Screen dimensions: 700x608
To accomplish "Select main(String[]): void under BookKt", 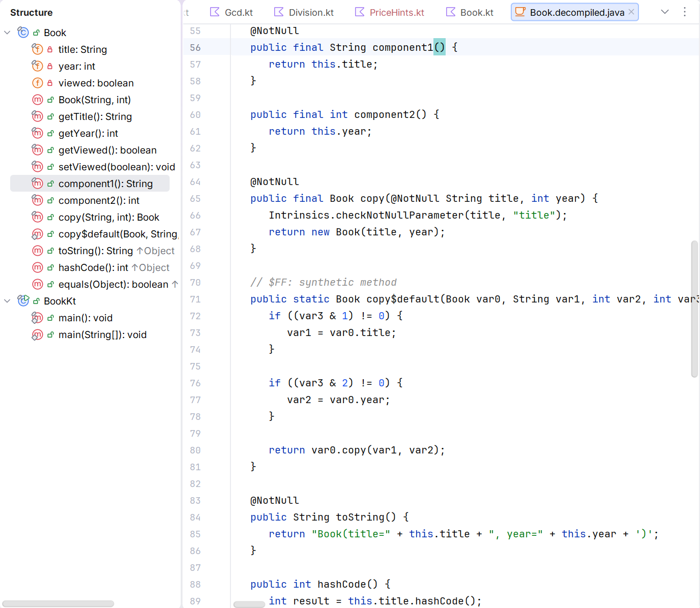I will pyautogui.click(x=102, y=335).
